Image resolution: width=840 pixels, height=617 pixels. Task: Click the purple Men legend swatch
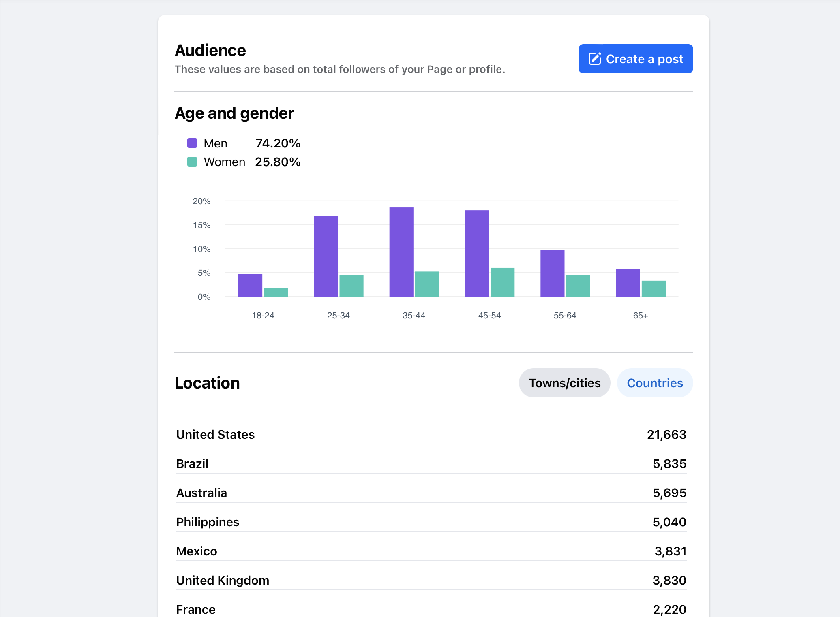click(x=192, y=143)
